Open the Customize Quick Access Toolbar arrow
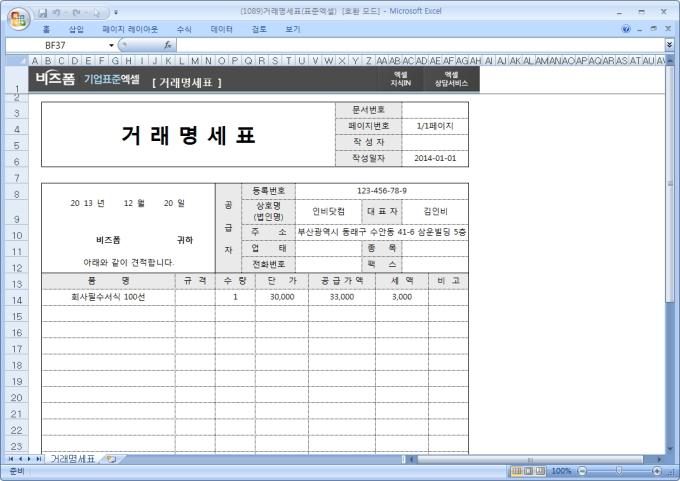The image size is (680, 481). (116, 13)
